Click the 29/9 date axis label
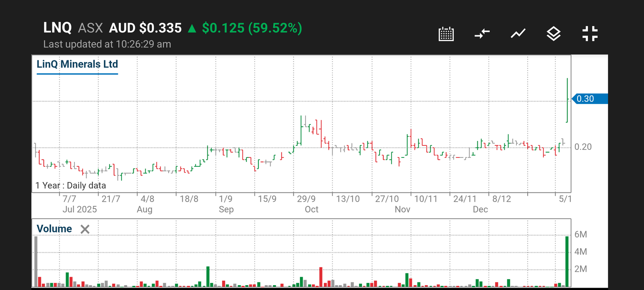This screenshot has height=290, width=644. coord(306,199)
